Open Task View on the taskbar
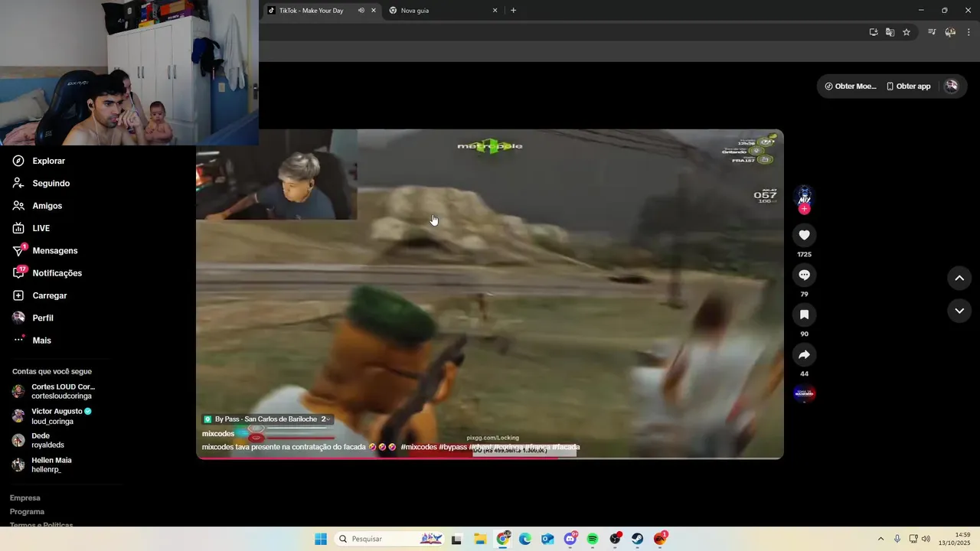 456,539
